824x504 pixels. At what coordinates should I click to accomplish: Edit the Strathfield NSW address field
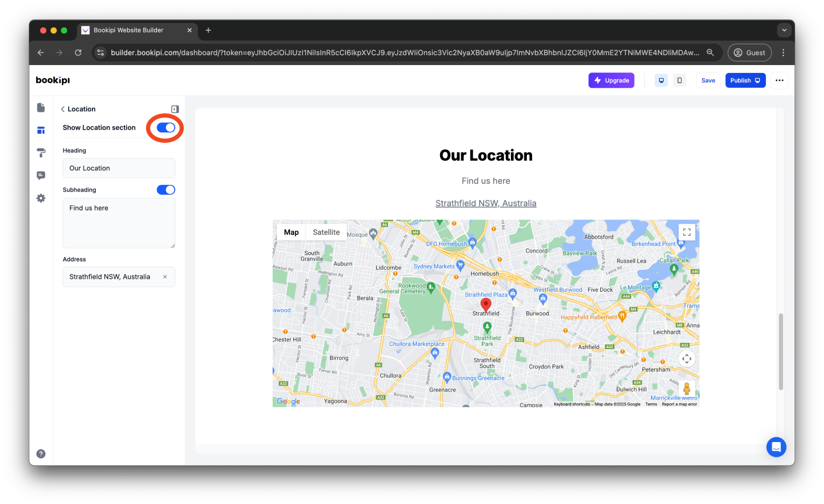click(119, 277)
